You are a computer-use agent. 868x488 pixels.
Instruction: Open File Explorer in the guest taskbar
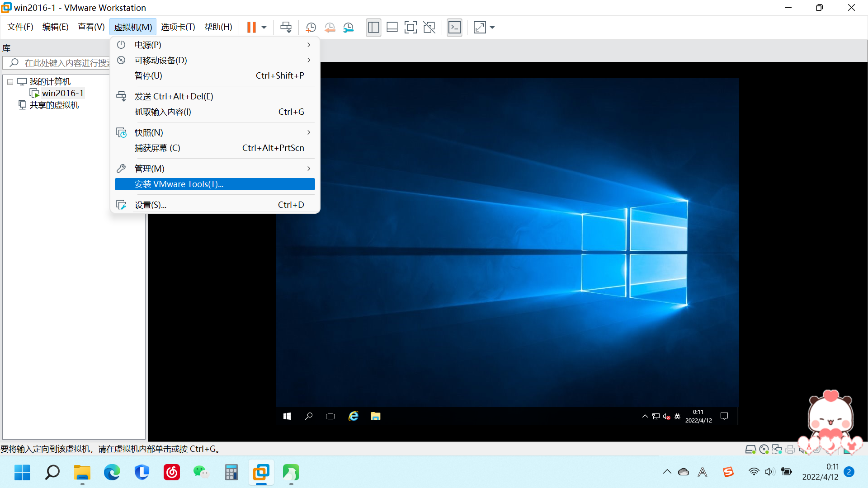[x=376, y=416]
